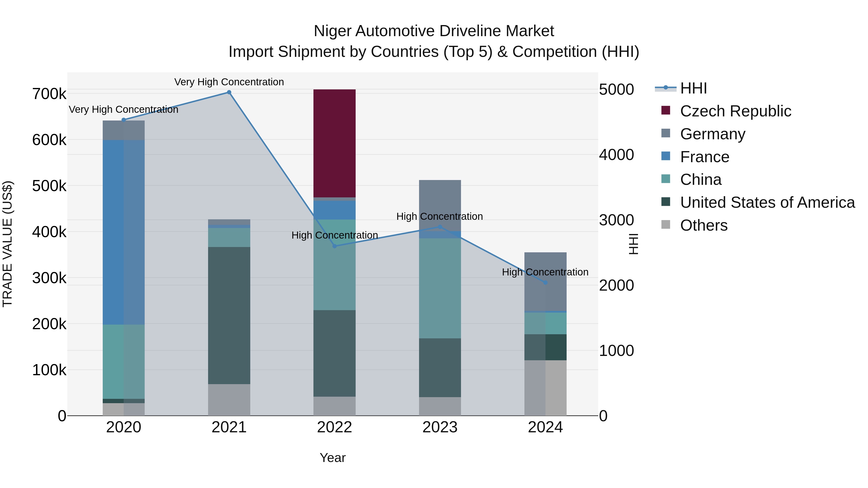Click the 2021 x-axis label
This screenshot has height=488, width=868.
pyautogui.click(x=229, y=427)
